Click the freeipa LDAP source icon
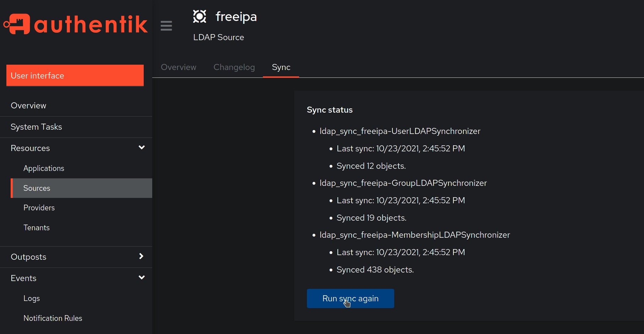Image resolution: width=644 pixels, height=334 pixels. click(x=199, y=16)
